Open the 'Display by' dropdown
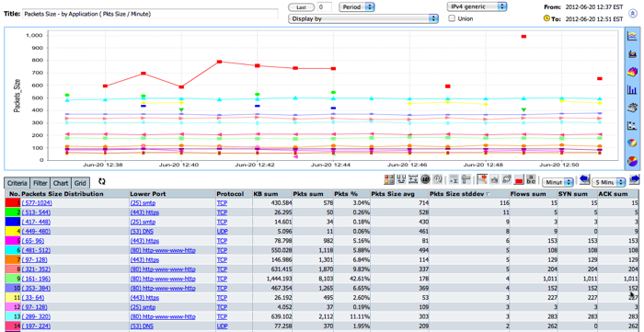644x332 pixels. point(363,18)
